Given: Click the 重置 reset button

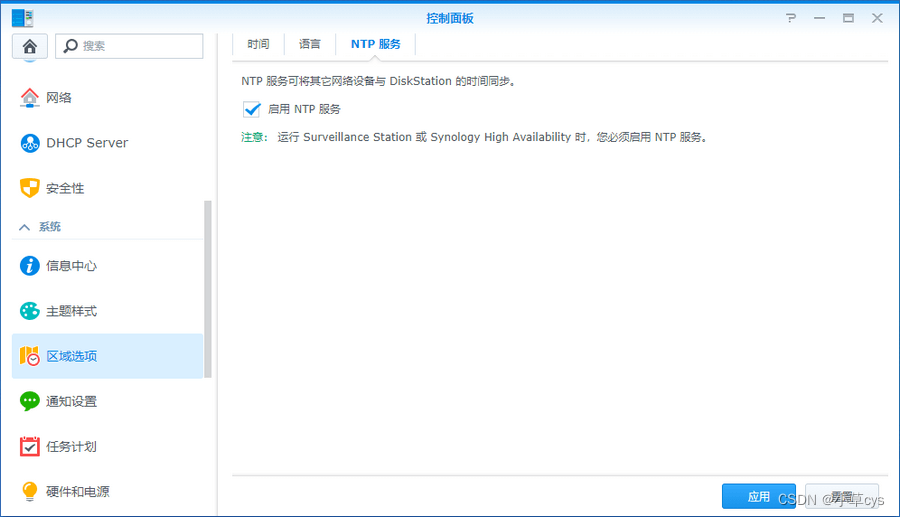Looking at the screenshot, I should tap(842, 496).
